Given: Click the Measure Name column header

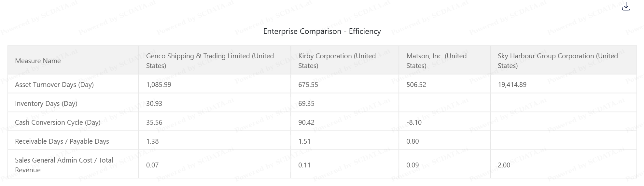Looking at the screenshot, I should pos(38,61).
